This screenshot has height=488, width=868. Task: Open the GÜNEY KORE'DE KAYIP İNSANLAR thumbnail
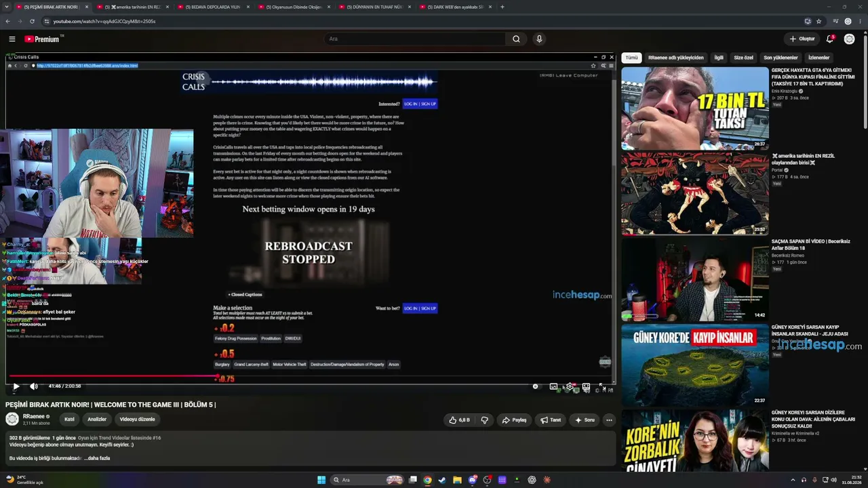(x=695, y=365)
